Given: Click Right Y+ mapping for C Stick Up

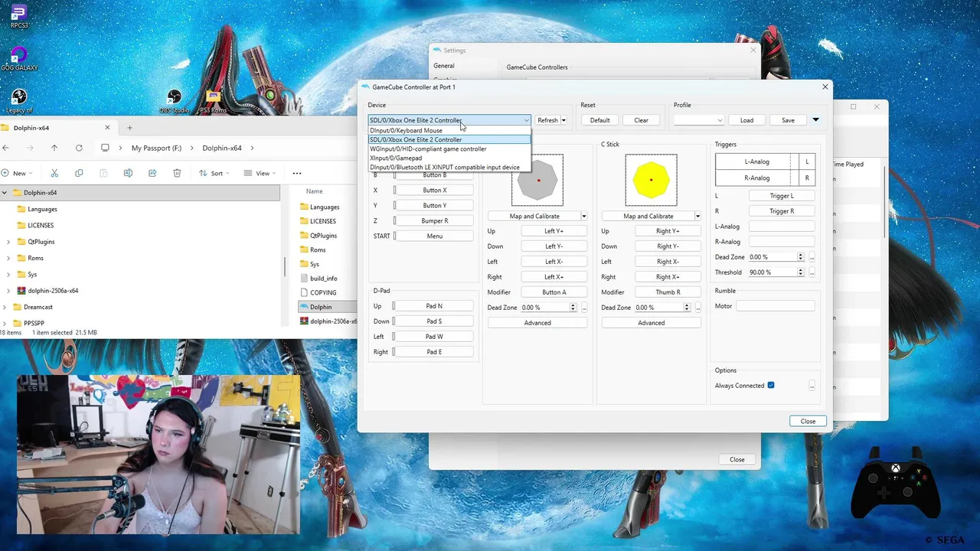Looking at the screenshot, I should coord(668,231).
